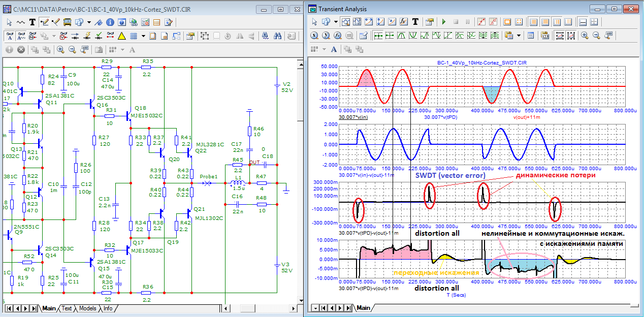644x317 pixels.
Task: Zoom in on the schematic
Action: (60, 49)
